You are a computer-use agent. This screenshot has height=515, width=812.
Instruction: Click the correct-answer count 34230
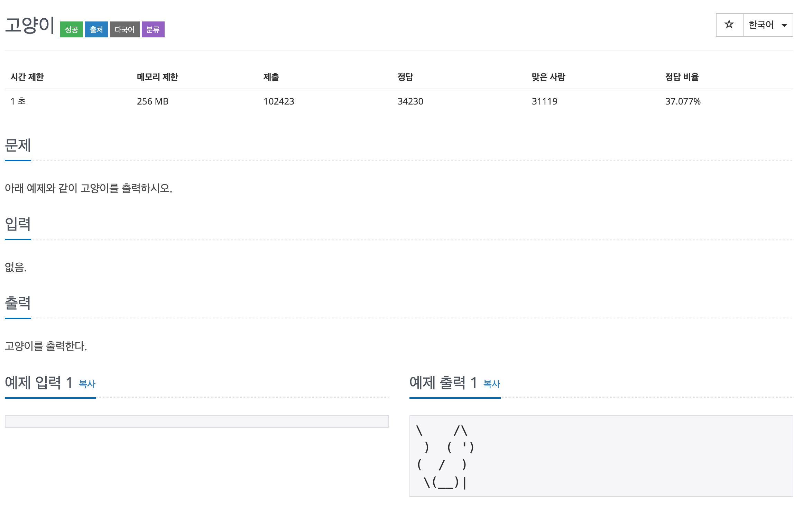pyautogui.click(x=410, y=101)
